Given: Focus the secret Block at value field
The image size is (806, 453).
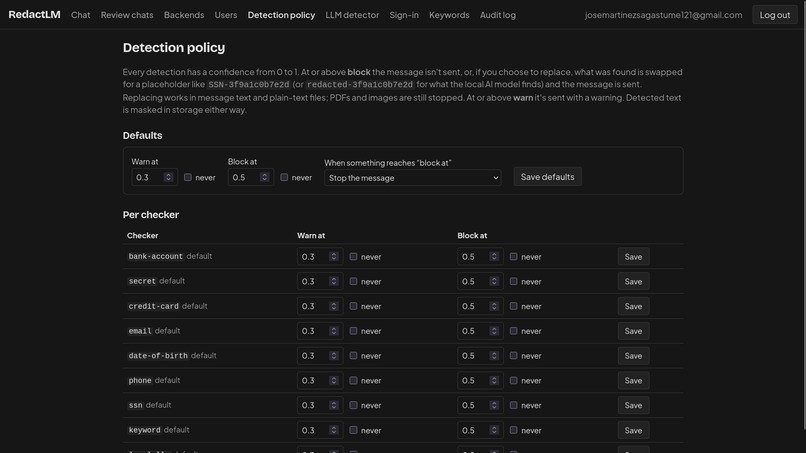Looking at the screenshot, I should pos(480,281).
